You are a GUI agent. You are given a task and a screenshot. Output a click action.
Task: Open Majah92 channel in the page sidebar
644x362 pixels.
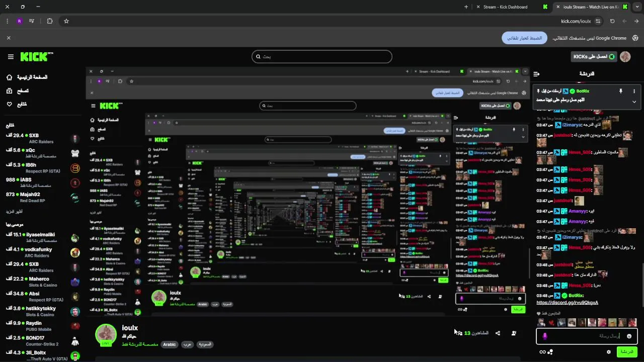point(43,197)
